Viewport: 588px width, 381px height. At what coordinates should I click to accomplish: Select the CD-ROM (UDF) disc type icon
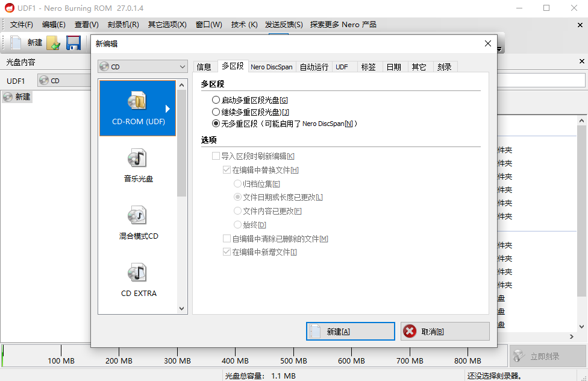click(137, 102)
